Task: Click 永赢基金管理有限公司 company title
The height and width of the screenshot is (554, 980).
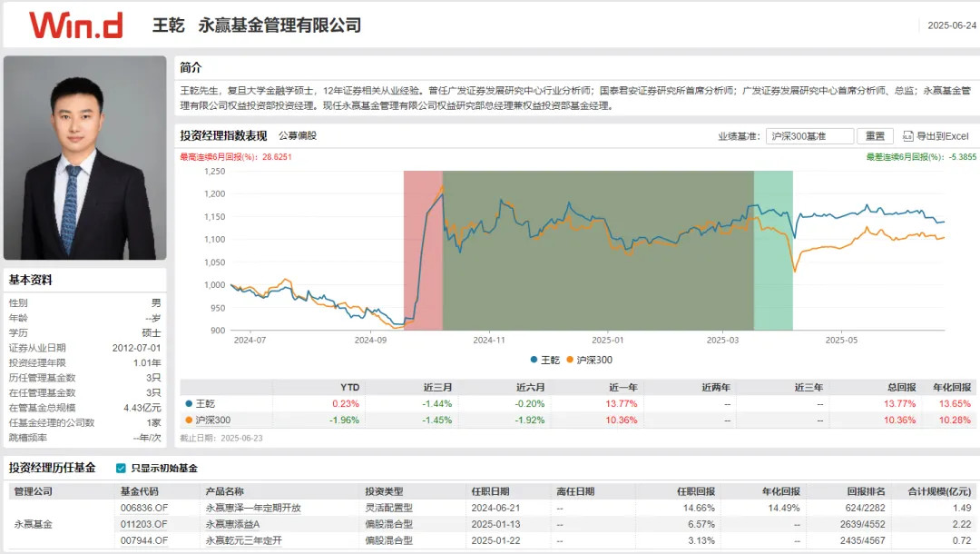Action: point(280,25)
